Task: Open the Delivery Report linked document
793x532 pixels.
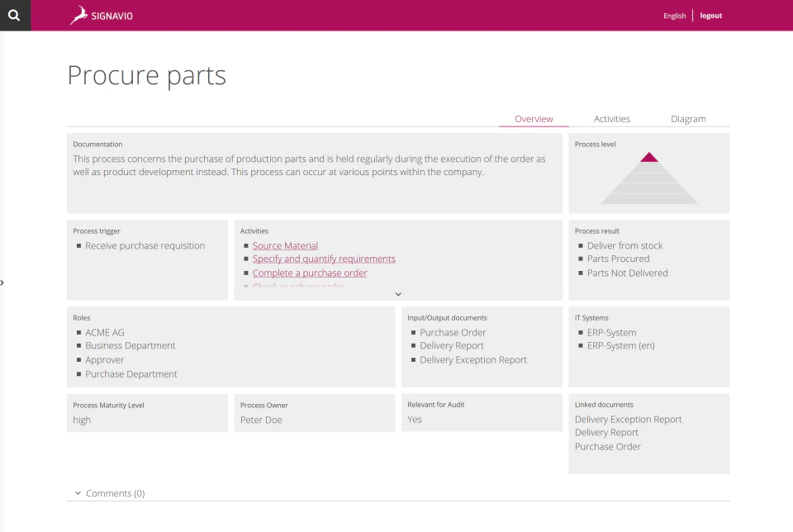Action: [x=605, y=432]
